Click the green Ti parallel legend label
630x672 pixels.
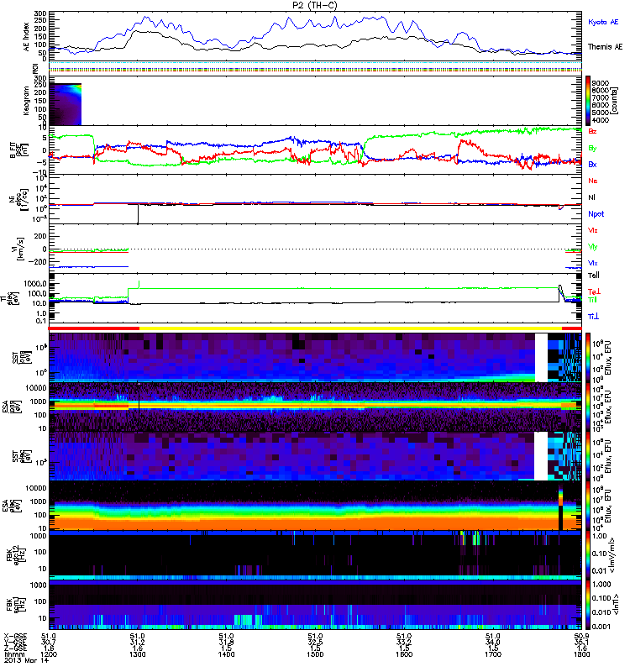coord(592,300)
